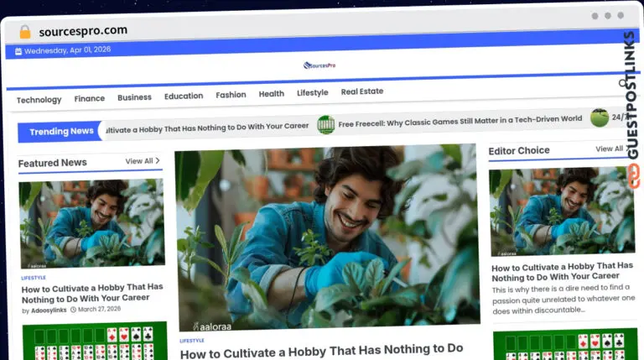
Task: Click the March 27, 2026 date text
Action: pyautogui.click(x=100, y=309)
